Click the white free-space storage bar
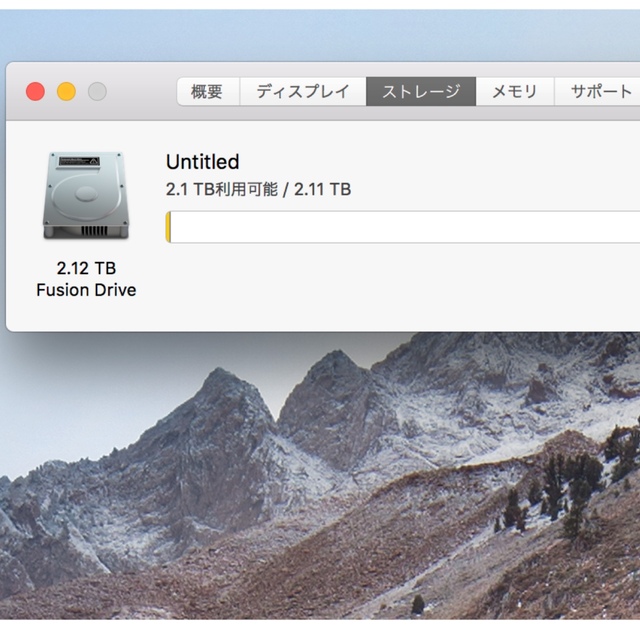The image size is (640, 640). click(405, 227)
